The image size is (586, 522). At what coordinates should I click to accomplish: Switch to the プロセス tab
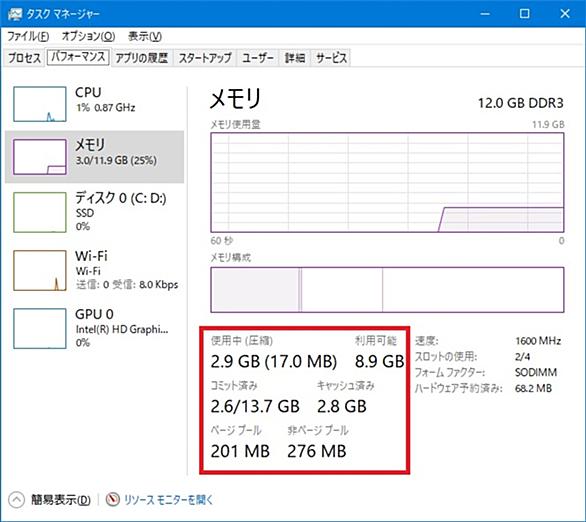24,58
